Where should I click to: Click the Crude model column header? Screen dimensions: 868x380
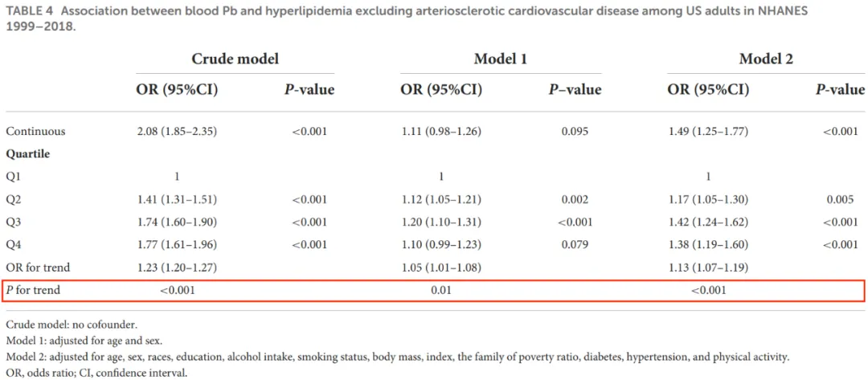(235, 59)
